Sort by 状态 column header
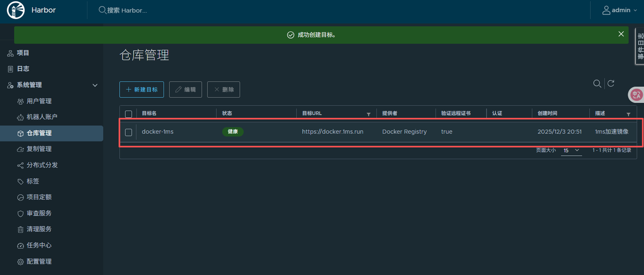The width and height of the screenshot is (644, 275). point(227,113)
